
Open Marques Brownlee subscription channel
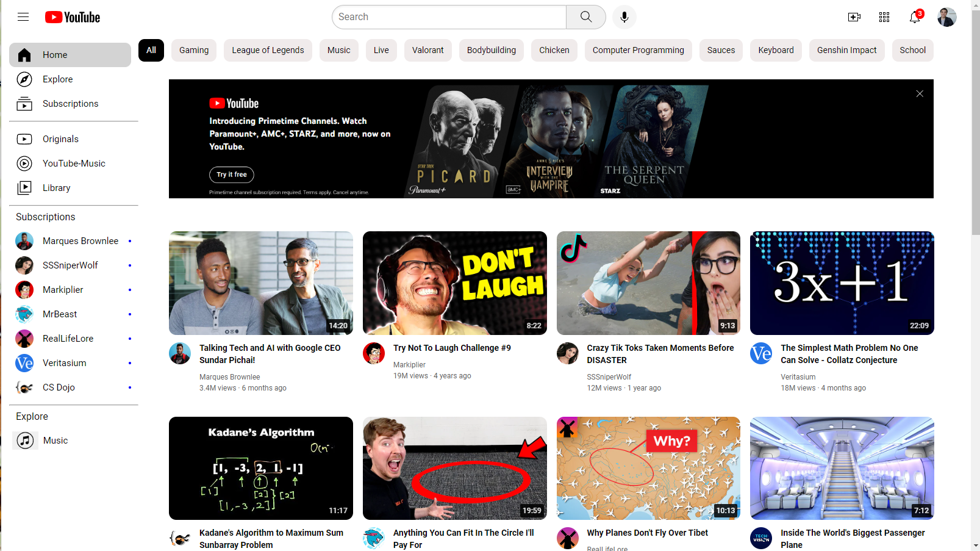point(73,241)
